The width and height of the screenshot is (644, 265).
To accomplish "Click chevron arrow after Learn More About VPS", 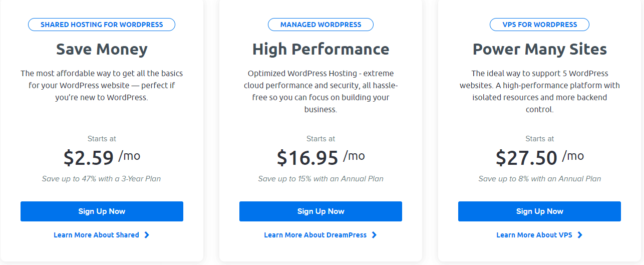I will tap(580, 235).
